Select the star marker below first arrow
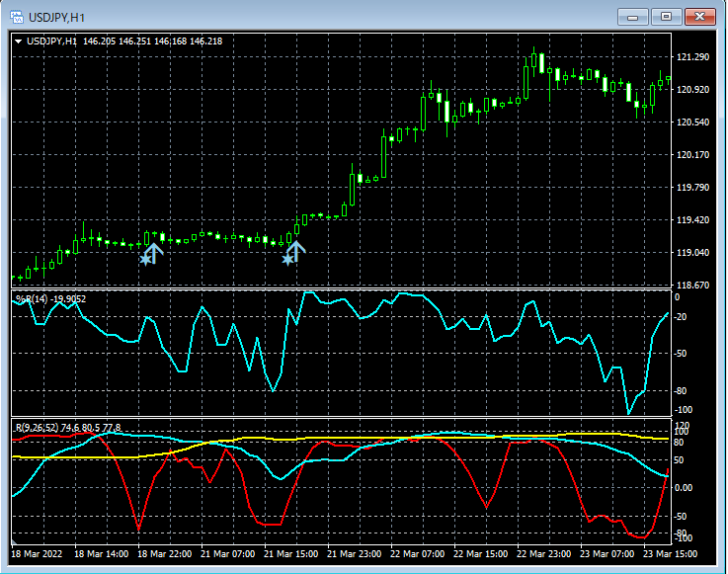 [146, 260]
